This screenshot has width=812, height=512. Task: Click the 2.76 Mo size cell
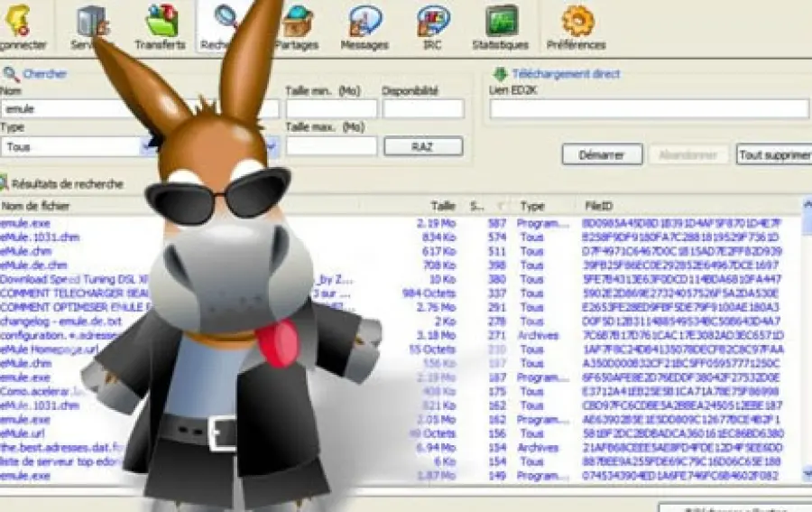point(436,307)
